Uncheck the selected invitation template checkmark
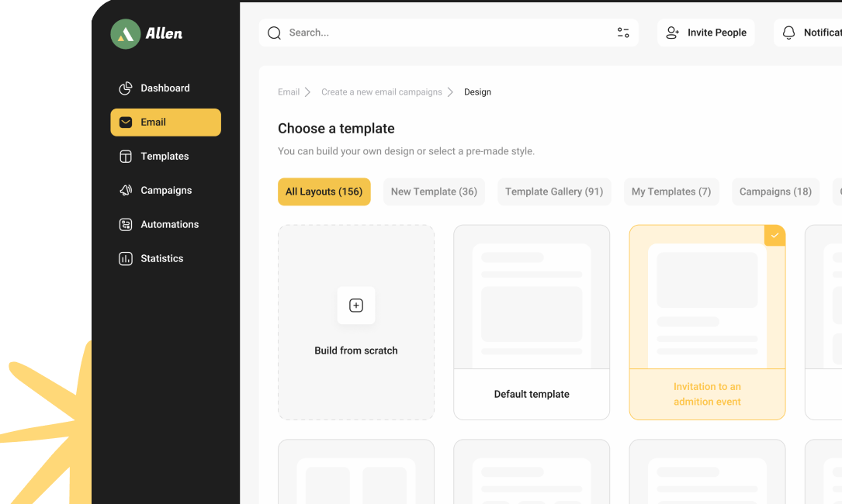The image size is (842, 504). (774, 236)
